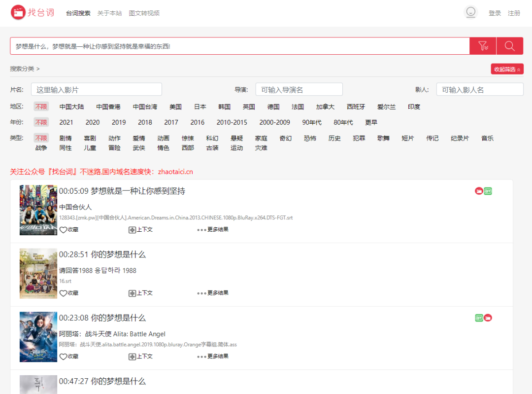Click the zhaotaici.cn announcement link
This screenshot has height=394, width=532.
pos(175,172)
